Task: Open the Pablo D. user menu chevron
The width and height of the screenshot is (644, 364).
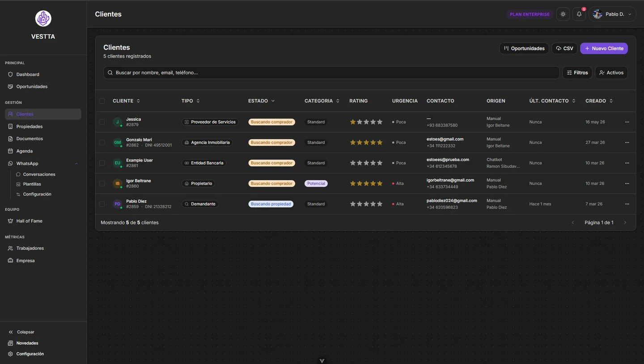Action: [630, 14]
